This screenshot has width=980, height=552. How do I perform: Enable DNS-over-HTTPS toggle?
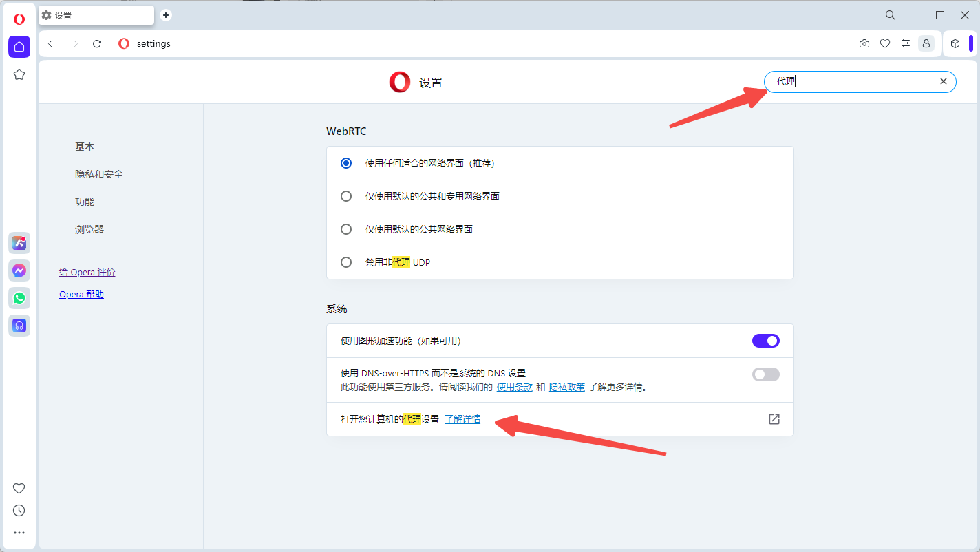click(x=766, y=374)
